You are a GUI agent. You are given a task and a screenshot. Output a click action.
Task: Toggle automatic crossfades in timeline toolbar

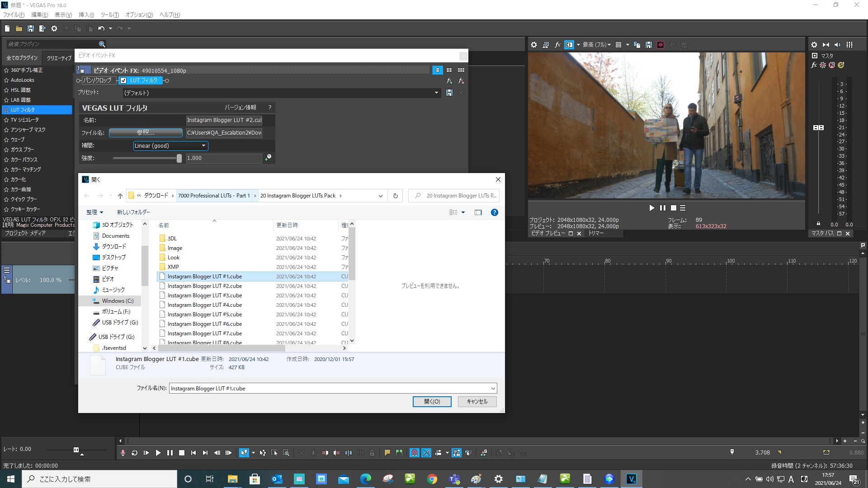[426, 453]
